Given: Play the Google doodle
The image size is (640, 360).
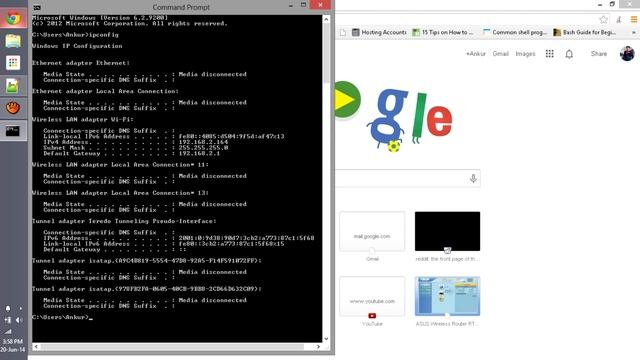Looking at the screenshot, I should pos(345,99).
